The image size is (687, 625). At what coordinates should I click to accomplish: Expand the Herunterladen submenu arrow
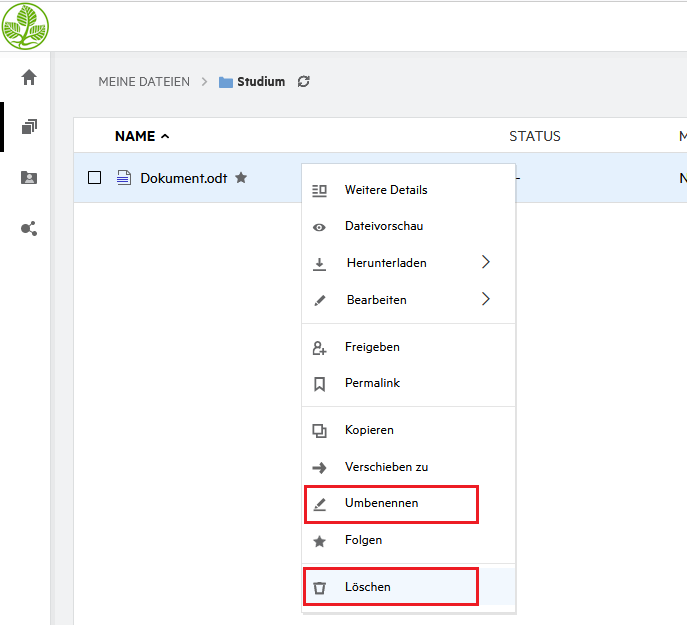(x=486, y=263)
